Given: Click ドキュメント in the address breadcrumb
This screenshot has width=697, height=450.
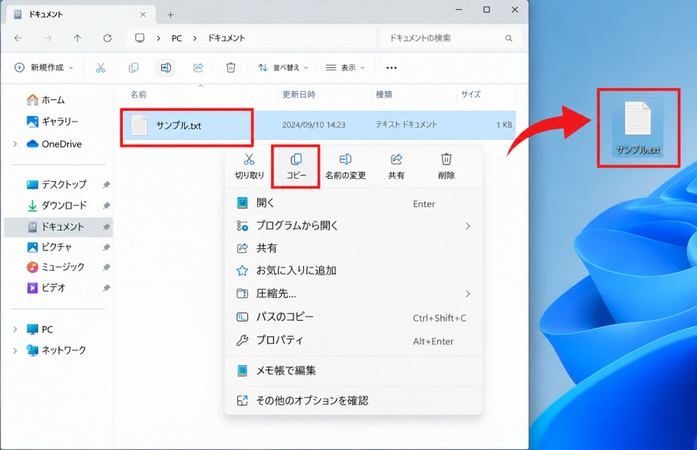Looking at the screenshot, I should tap(226, 38).
